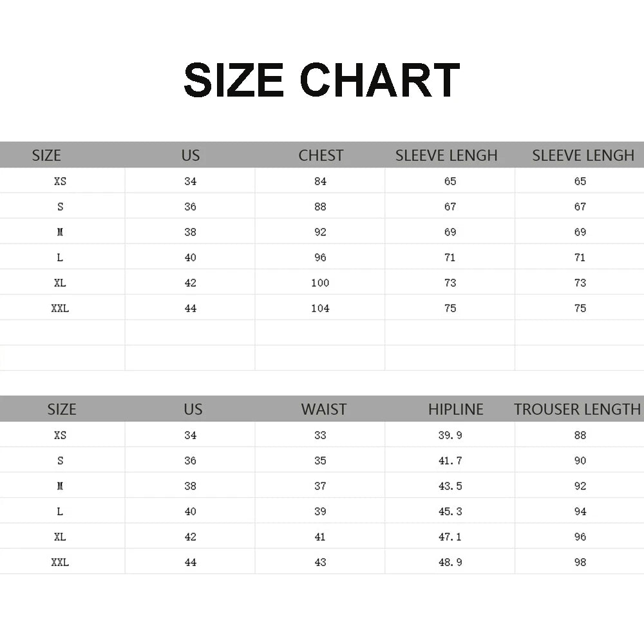The image size is (644, 644).
Task: Select the HIPLINE column header
Action: point(455,409)
